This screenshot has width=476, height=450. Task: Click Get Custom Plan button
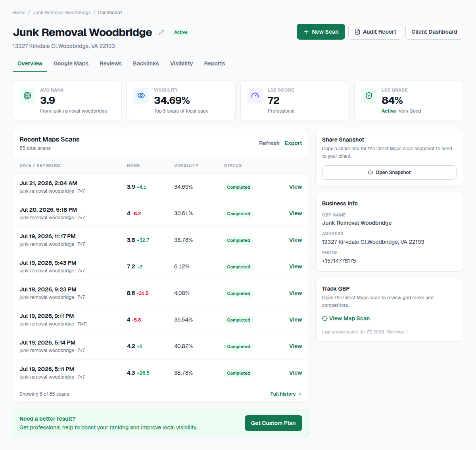[273, 423]
